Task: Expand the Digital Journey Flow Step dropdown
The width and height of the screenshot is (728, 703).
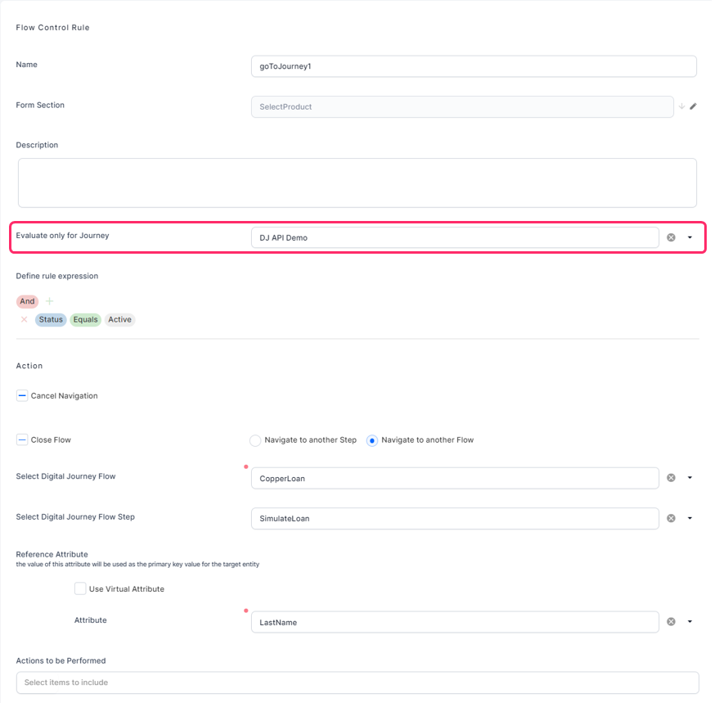Action: 690,518
